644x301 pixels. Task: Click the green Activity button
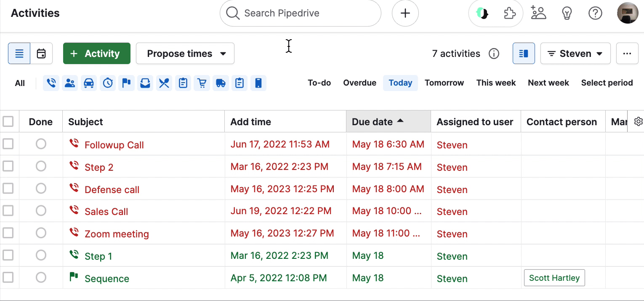coord(96,53)
